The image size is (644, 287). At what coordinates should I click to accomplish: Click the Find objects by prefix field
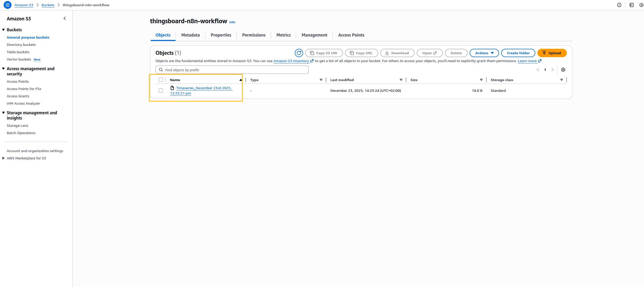tap(232, 70)
